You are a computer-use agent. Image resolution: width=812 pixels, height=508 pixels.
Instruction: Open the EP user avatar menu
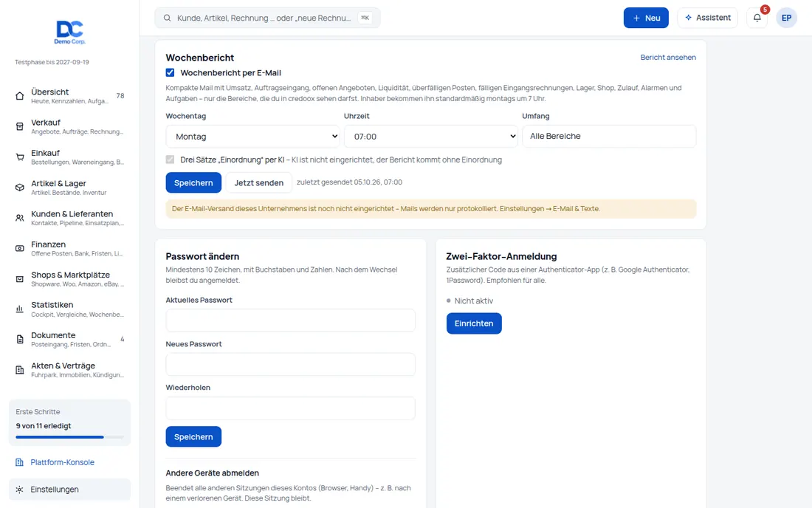786,18
